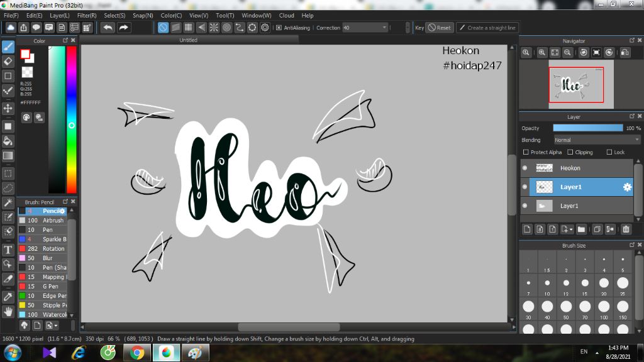This screenshot has width=644, height=362.
Task: Open the Windows Start menu
Action: coord(13,353)
